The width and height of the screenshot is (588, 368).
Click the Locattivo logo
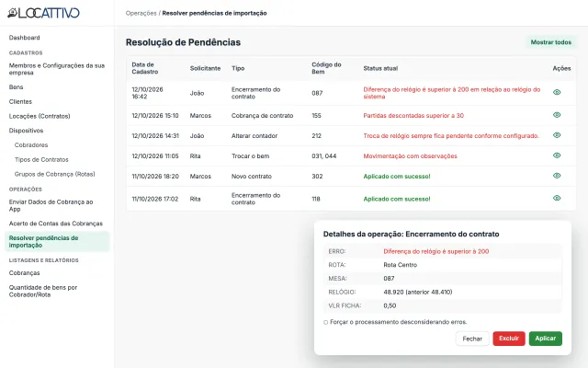43,13
